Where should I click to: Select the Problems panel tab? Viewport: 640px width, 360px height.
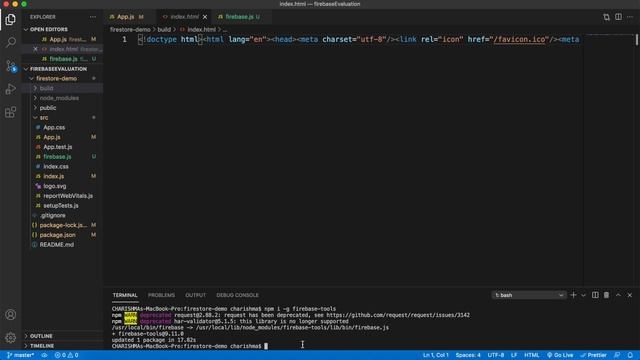click(x=161, y=295)
